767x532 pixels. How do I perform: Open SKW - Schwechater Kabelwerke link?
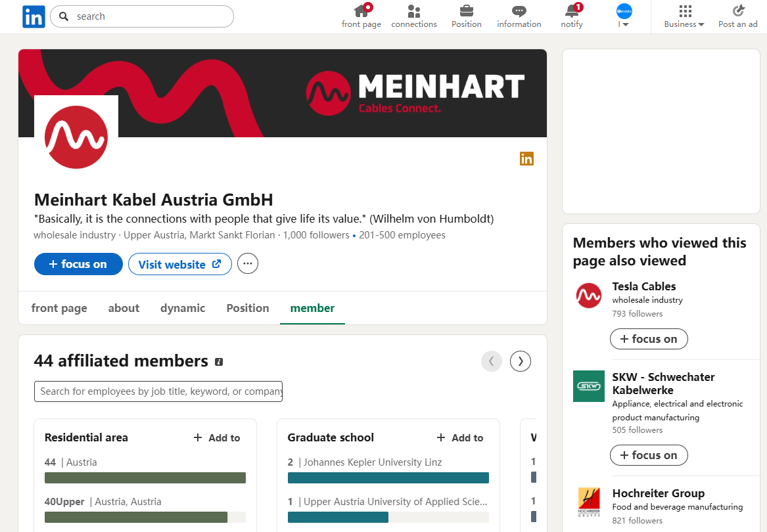663,384
